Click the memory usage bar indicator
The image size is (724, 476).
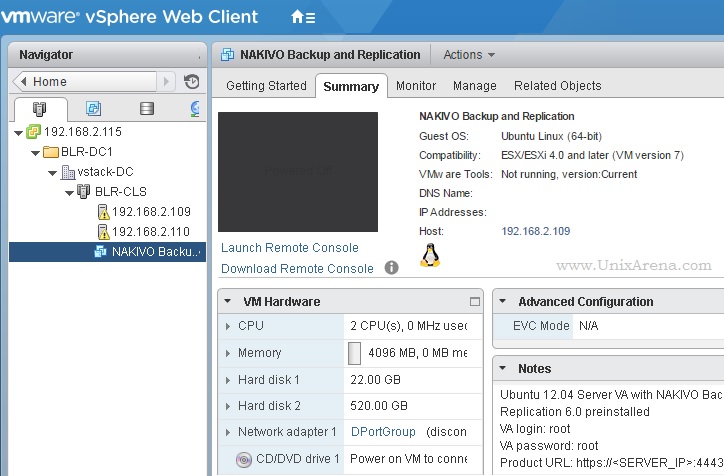point(354,353)
